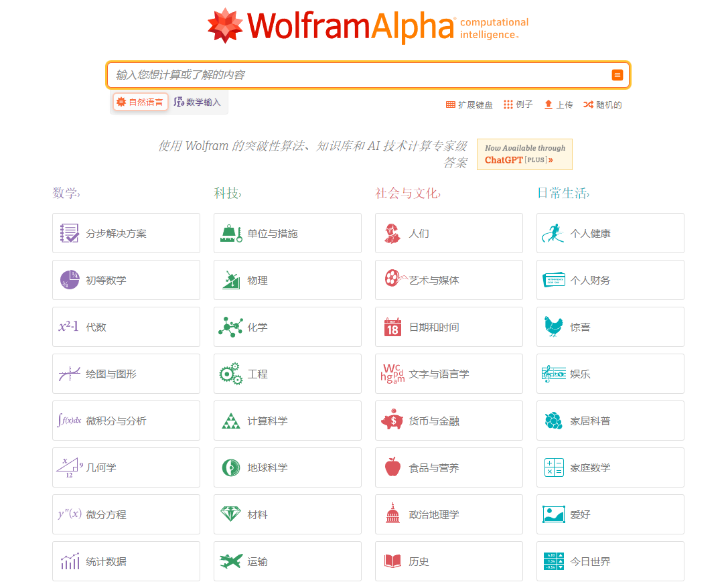Click the 上传 upload option

pyautogui.click(x=559, y=104)
